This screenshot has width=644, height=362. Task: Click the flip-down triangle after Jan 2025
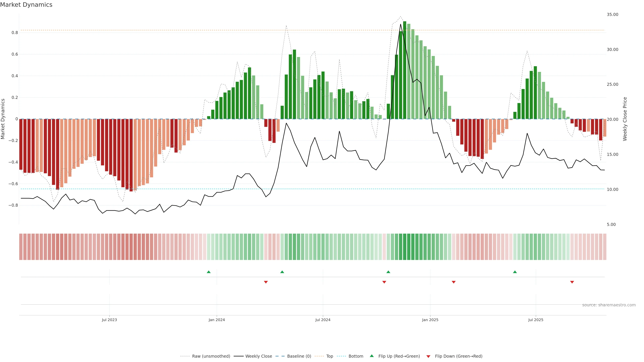coord(453,282)
